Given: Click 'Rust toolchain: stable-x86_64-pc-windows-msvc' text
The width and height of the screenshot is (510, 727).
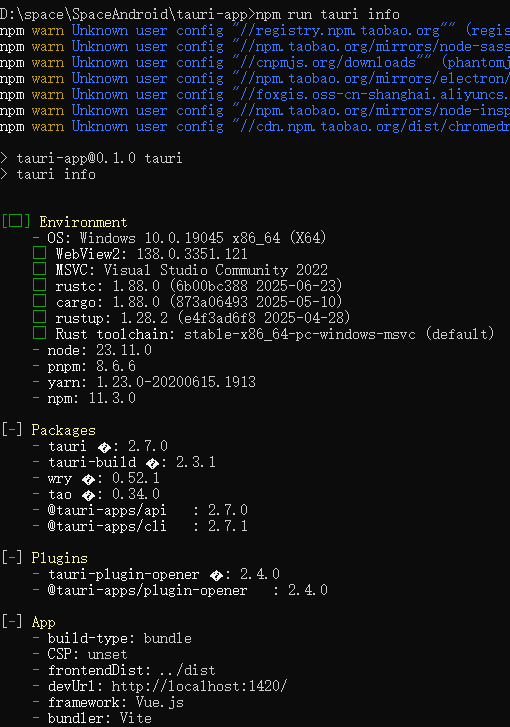Looking at the screenshot, I should tap(236, 334).
